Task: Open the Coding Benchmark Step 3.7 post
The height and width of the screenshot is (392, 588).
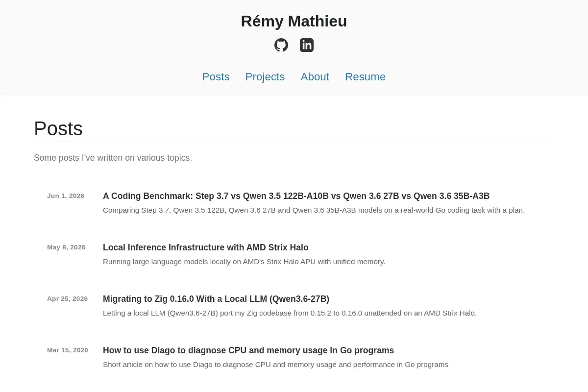Action: point(296,196)
